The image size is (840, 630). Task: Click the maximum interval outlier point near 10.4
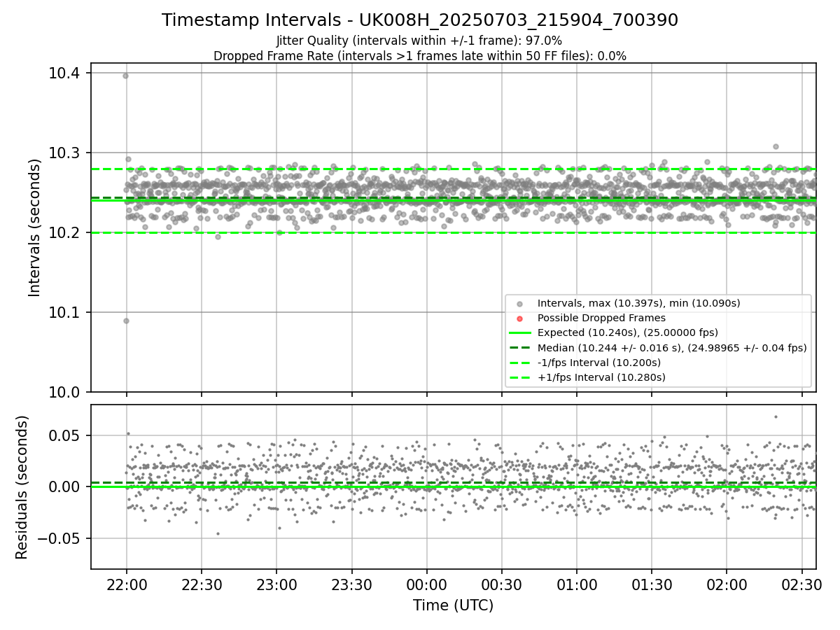point(126,76)
